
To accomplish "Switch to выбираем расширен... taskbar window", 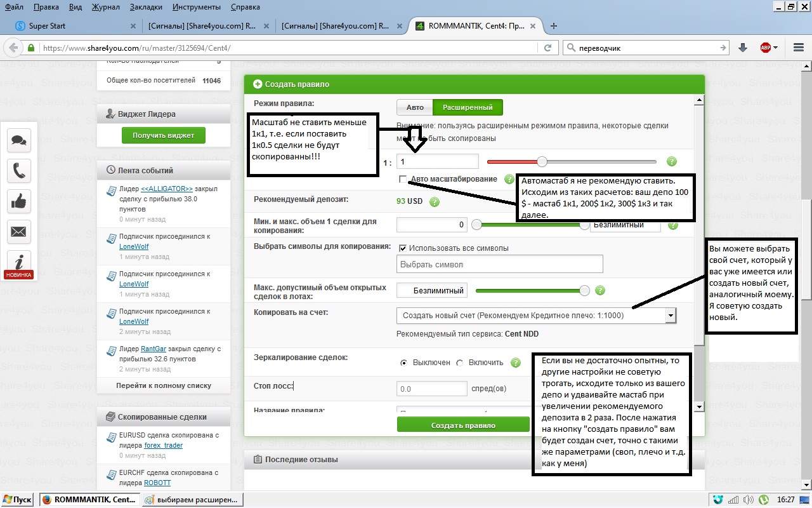I will point(193,500).
